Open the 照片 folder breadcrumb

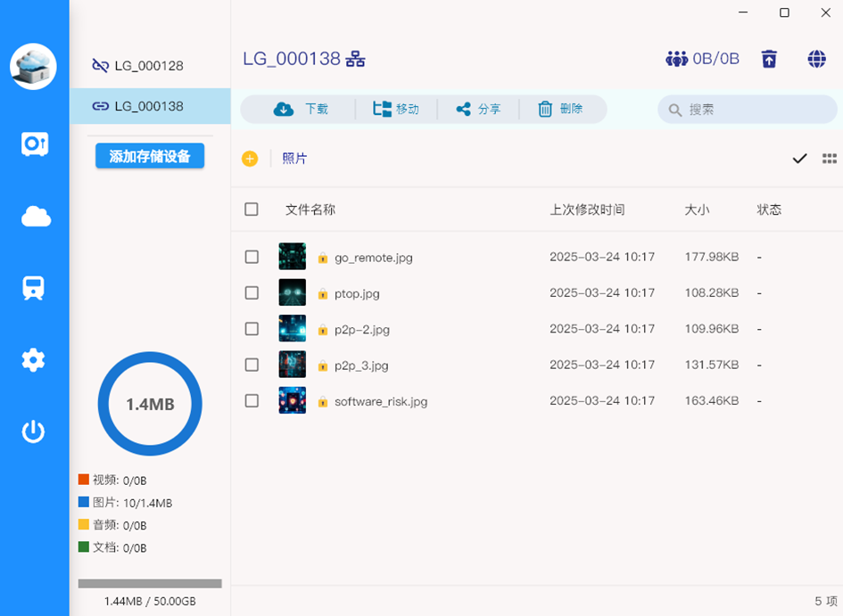pyautogui.click(x=294, y=159)
